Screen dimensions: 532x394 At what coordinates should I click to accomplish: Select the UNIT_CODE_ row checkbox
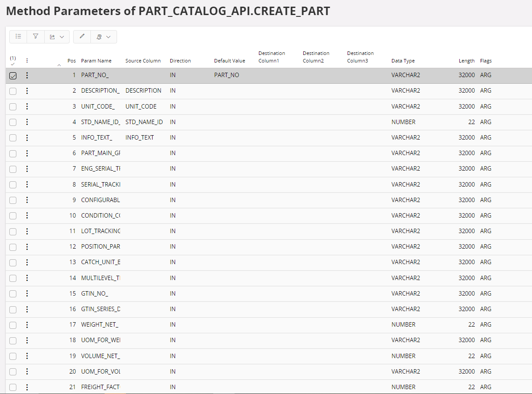[13, 107]
